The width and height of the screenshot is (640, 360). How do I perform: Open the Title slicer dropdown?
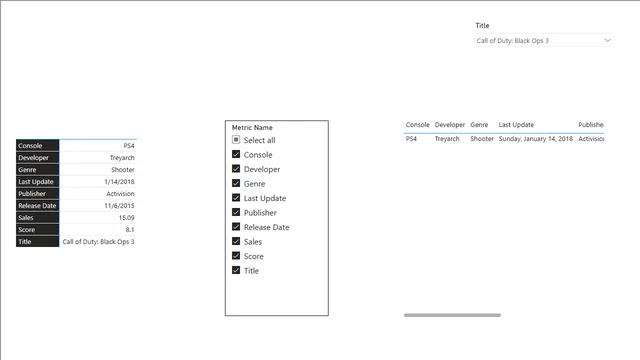coord(544,40)
